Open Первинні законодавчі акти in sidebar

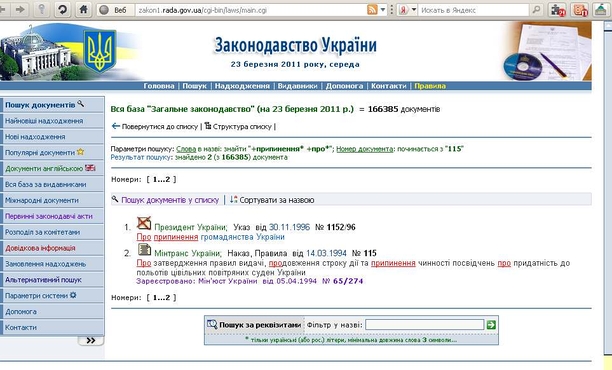pyautogui.click(x=48, y=216)
